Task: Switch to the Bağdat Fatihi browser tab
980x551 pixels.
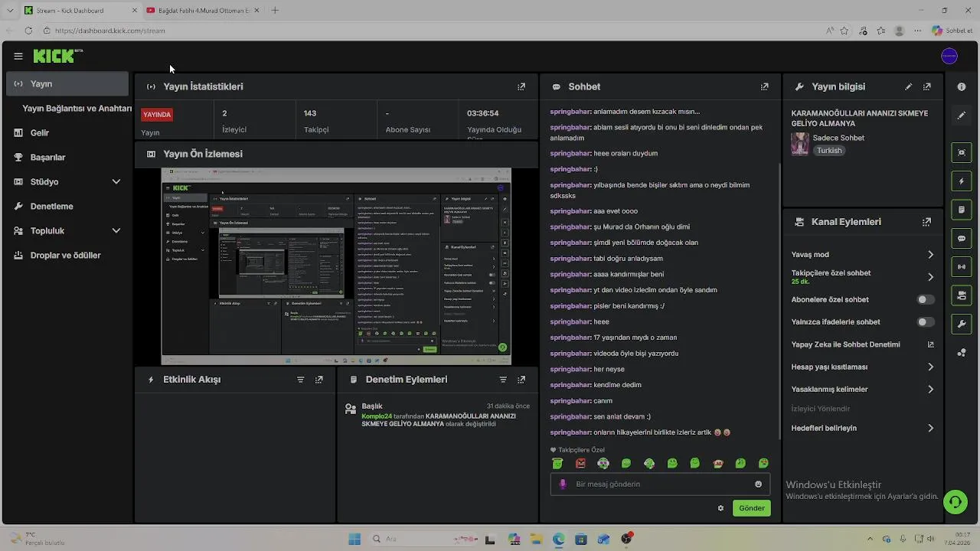Action: 203,11
